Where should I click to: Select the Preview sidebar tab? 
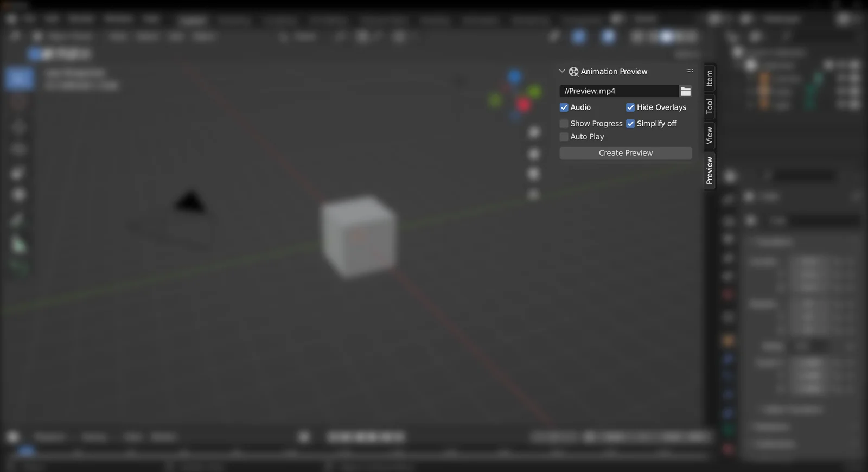[710, 170]
